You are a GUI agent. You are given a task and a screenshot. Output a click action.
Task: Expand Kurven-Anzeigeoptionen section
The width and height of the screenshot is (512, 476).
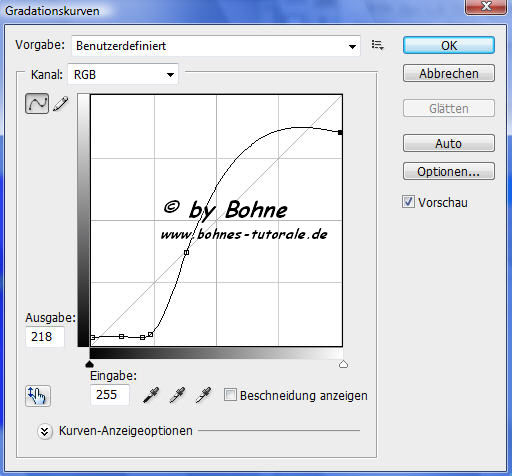[x=44, y=431]
